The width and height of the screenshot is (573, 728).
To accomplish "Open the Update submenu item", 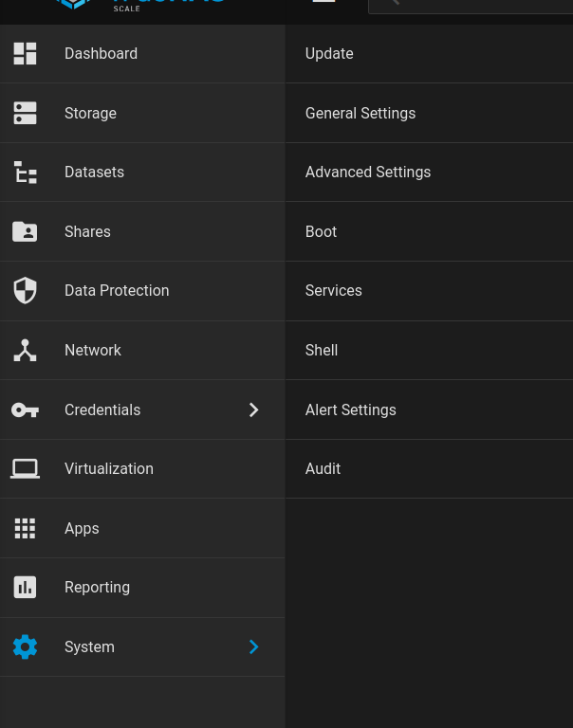I will pyautogui.click(x=329, y=54).
